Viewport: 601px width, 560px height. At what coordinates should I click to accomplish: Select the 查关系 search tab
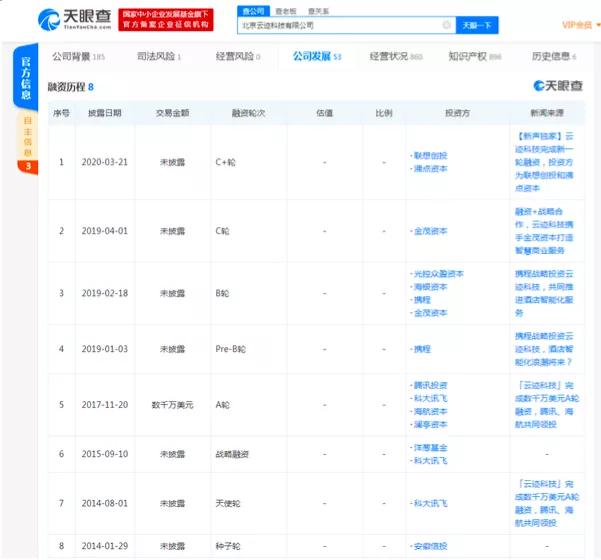click(x=318, y=11)
